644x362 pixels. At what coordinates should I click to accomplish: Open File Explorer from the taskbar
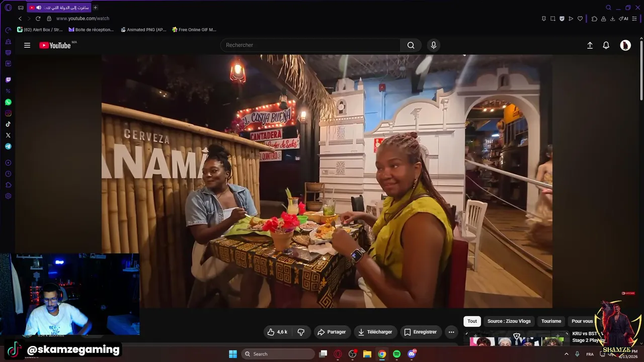[367, 354]
